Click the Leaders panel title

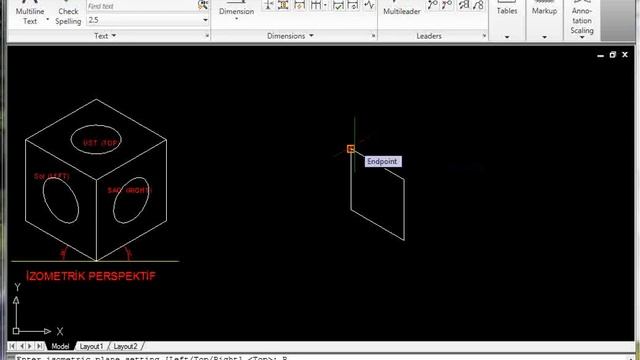tap(429, 36)
